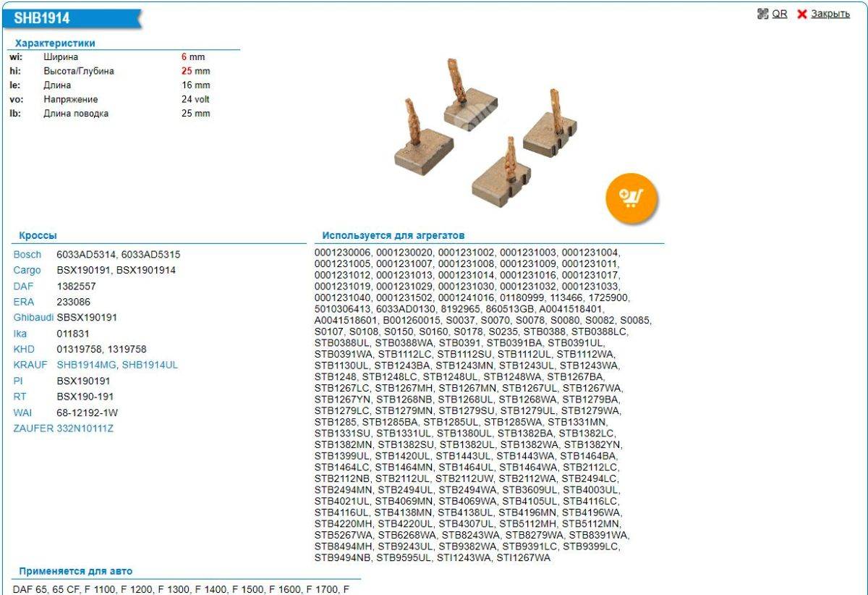Screen dimensions: 868x595
Task: Click the SHB1914 title banner
Action: tap(42, 19)
